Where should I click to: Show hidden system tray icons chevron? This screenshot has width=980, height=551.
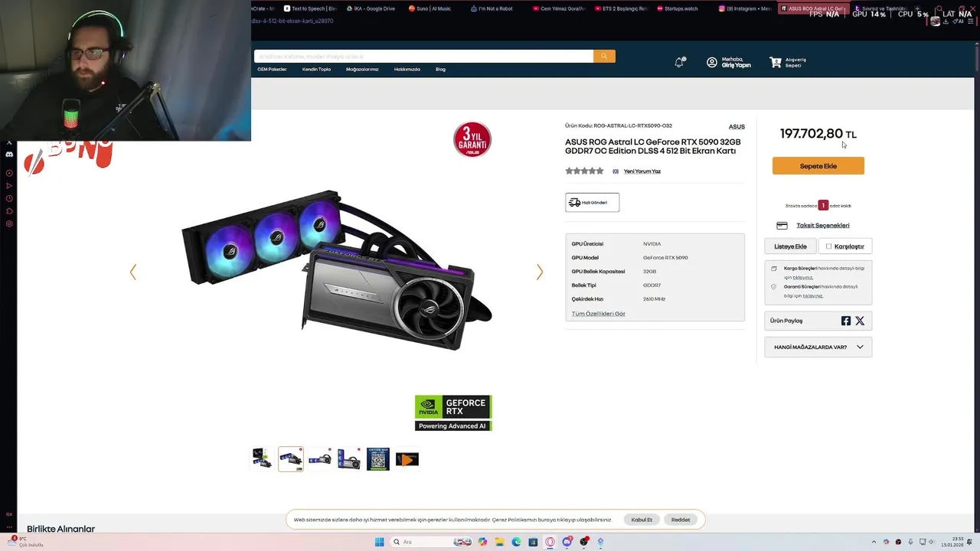point(874,542)
